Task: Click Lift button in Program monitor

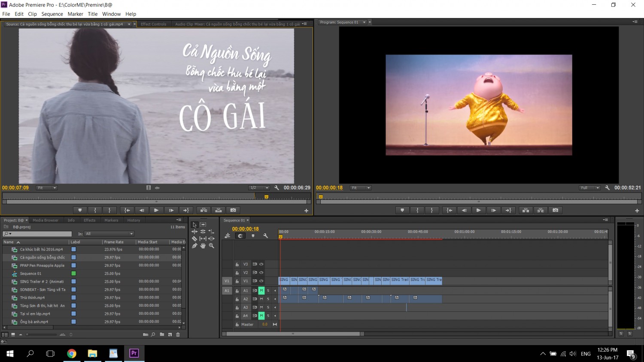Action: pos(526,210)
